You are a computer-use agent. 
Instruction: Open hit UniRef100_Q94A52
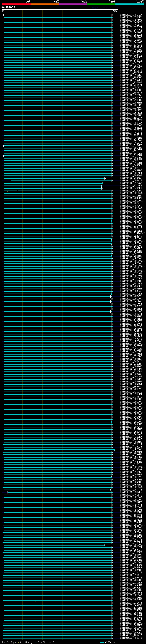131,610
